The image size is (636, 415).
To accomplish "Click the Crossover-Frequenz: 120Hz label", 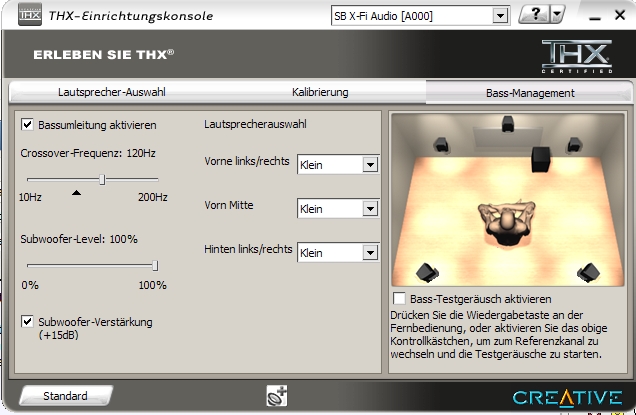I will [88, 153].
